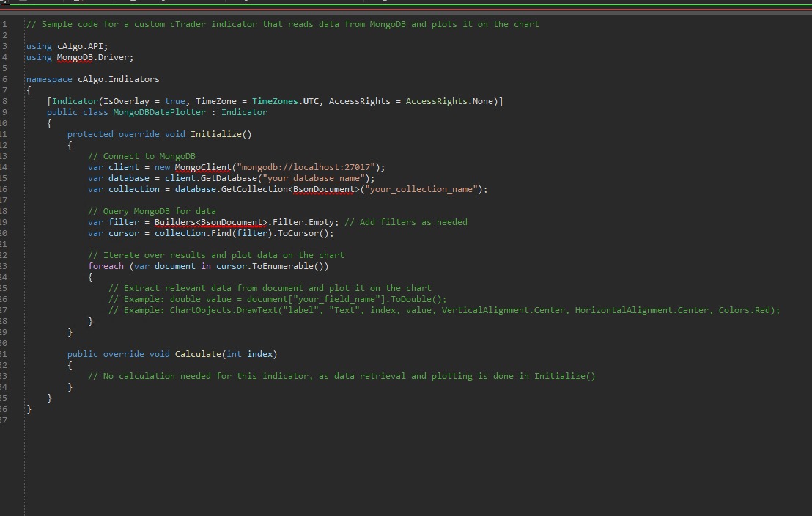
Task: Click "Colors.Red" in the DrawText comment
Action: tap(744, 310)
